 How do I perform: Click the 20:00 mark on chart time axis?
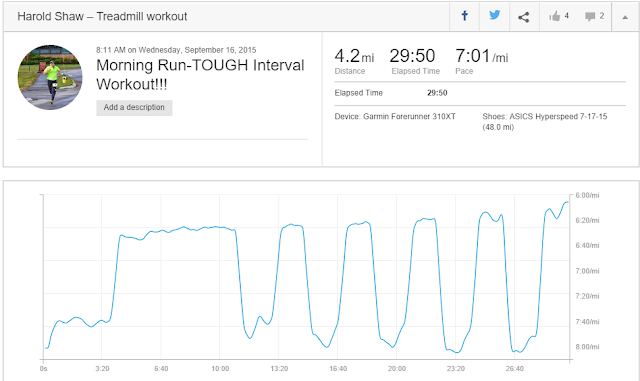point(397,368)
